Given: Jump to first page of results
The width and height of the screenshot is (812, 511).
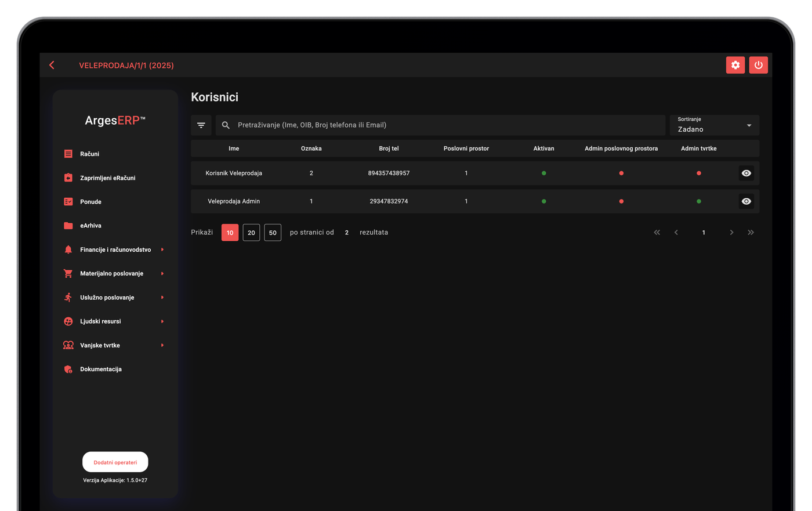Looking at the screenshot, I should (657, 233).
